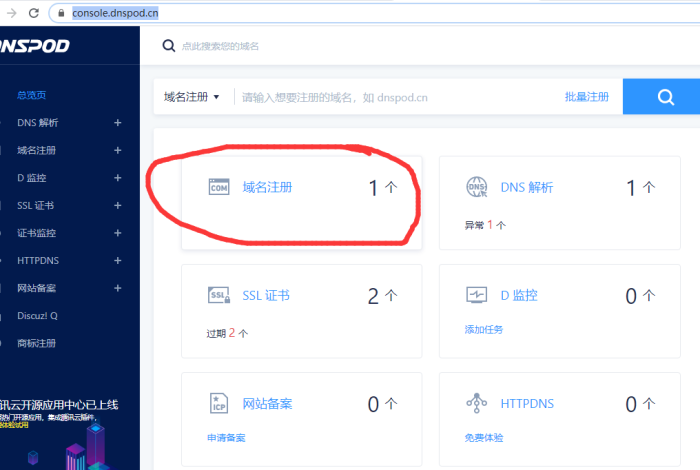Click the blue search button
This screenshot has height=470, width=700.
click(x=661, y=96)
